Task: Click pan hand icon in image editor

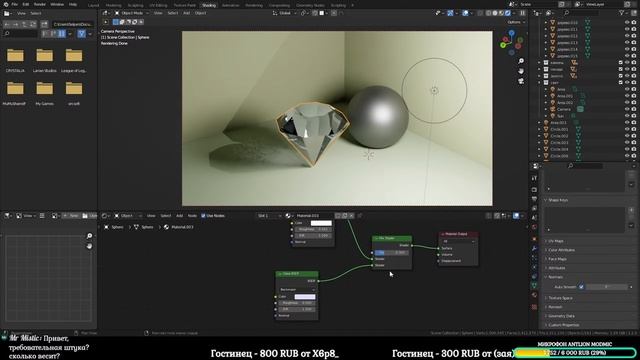Action: pyautogui.click(x=89, y=246)
